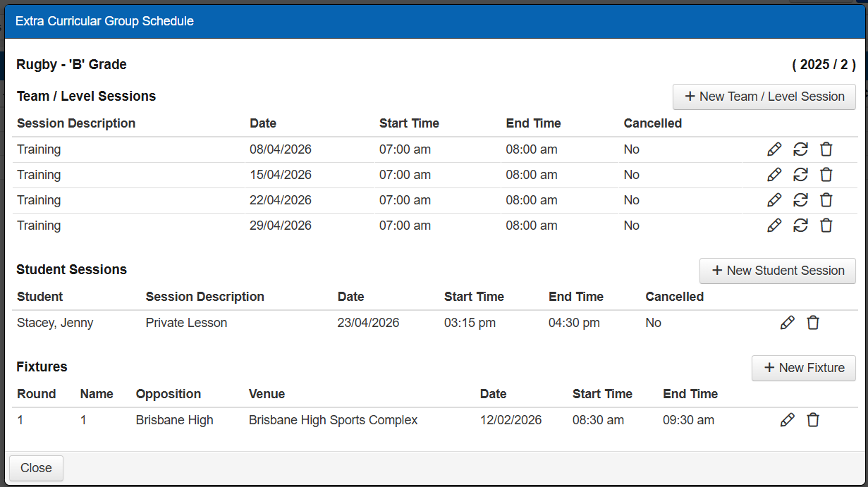Edit the Brisbane High fixture

point(787,420)
